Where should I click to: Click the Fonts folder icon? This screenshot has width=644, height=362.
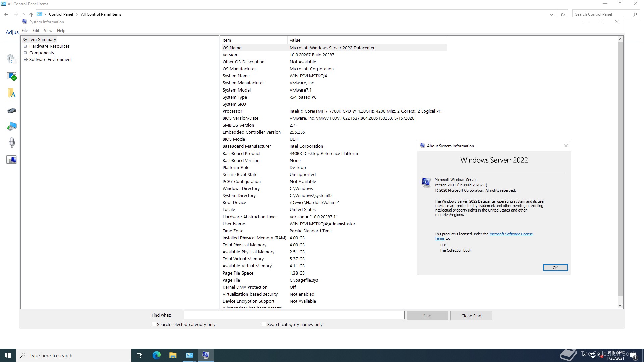point(12,93)
